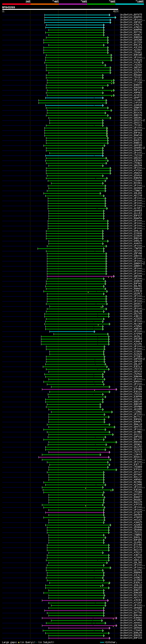This screenshot has width=146, height=644.
Task: Select hit label UniRef100_Q10T52
Action: coord(131,570)
